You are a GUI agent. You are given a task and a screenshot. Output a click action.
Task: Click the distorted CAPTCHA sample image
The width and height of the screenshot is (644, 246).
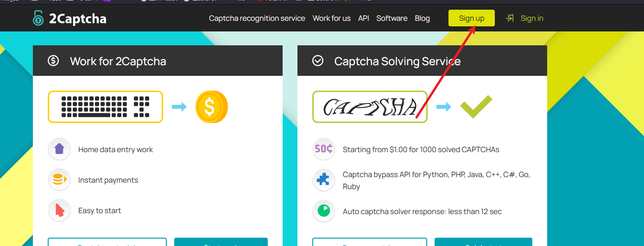click(x=370, y=107)
